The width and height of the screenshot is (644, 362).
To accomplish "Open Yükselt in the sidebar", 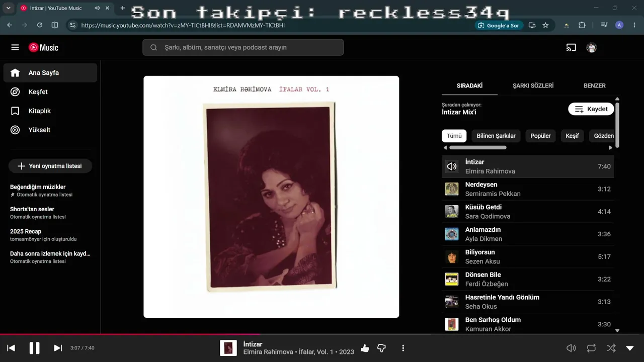I will click(x=50, y=130).
